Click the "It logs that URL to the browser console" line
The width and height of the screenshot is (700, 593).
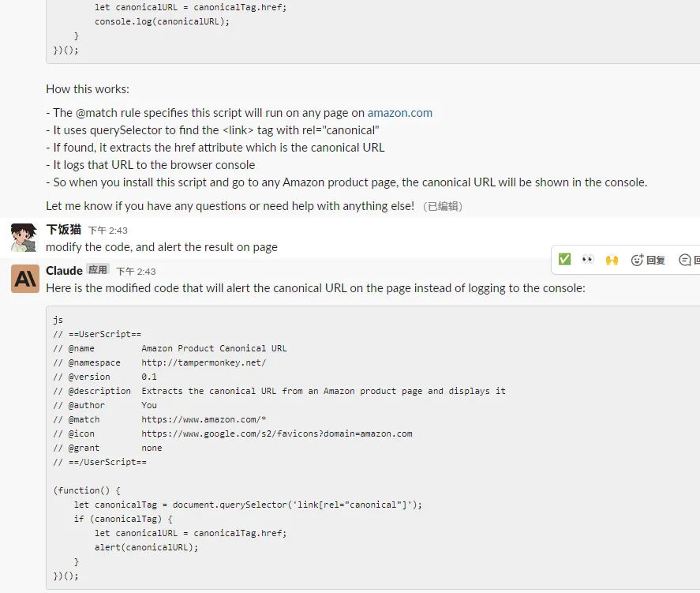click(x=151, y=165)
